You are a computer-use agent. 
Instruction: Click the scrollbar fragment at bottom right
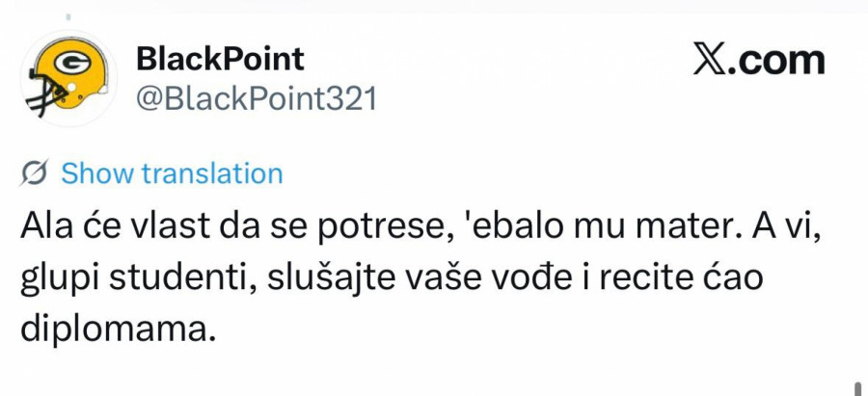point(857,387)
